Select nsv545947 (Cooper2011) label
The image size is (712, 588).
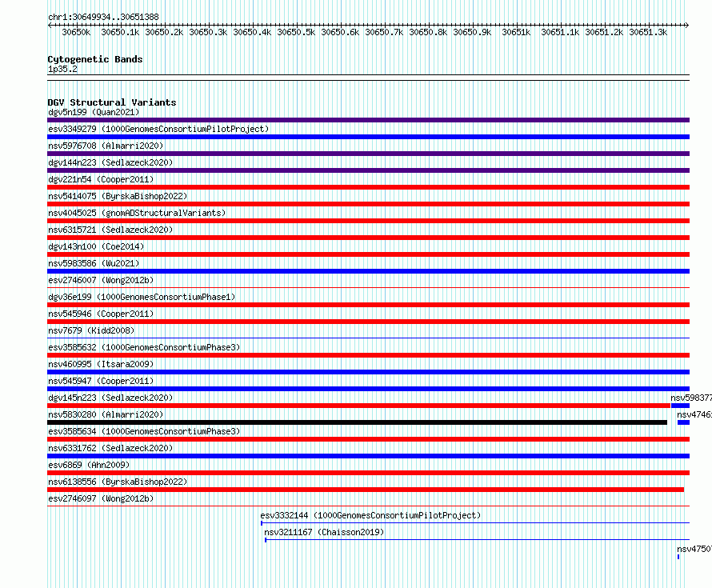click(x=101, y=381)
